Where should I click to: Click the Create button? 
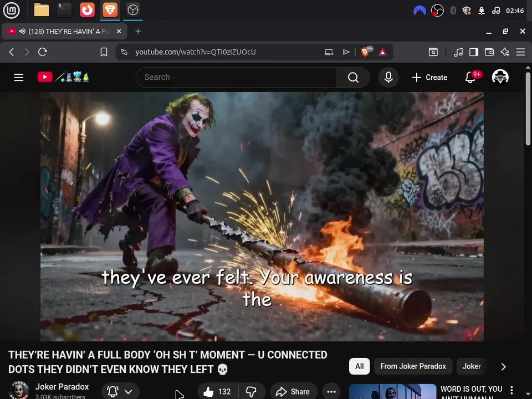(x=429, y=78)
